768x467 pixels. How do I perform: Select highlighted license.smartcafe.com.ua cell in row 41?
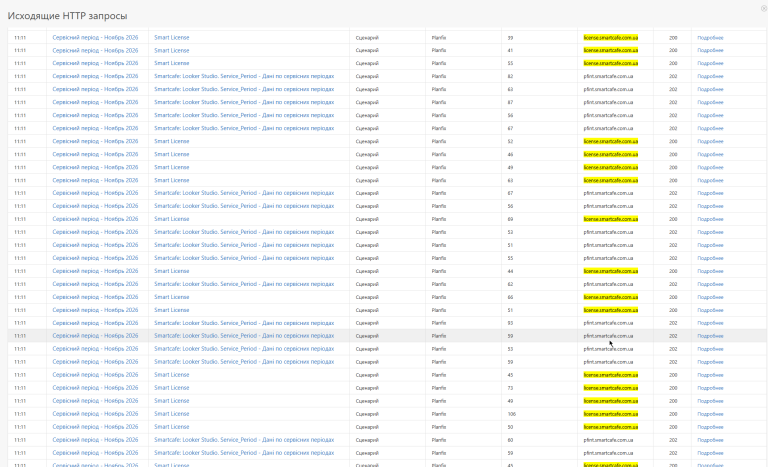tap(610, 50)
